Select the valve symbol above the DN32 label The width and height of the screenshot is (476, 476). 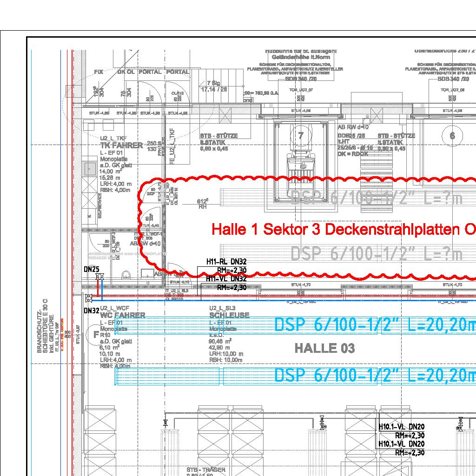pos(88,298)
